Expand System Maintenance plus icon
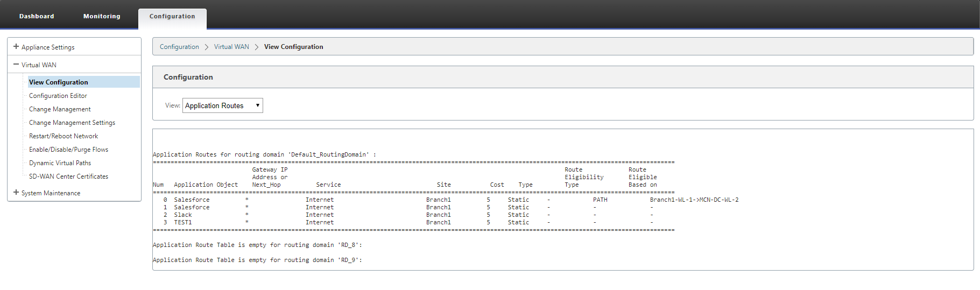This screenshot has height=290, width=980. coord(16,193)
